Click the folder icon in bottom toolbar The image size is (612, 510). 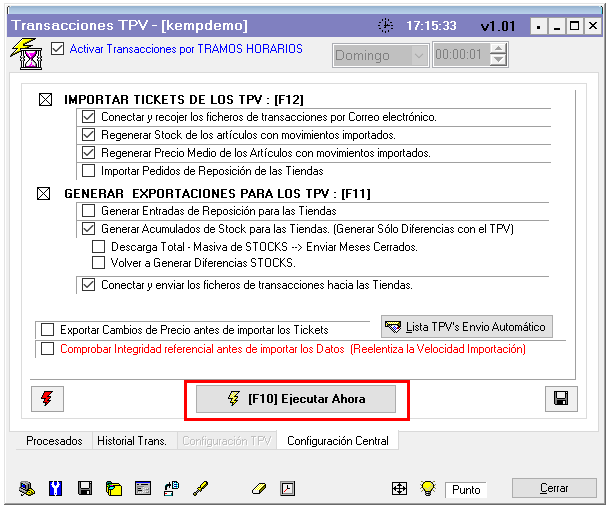[x=114, y=488]
